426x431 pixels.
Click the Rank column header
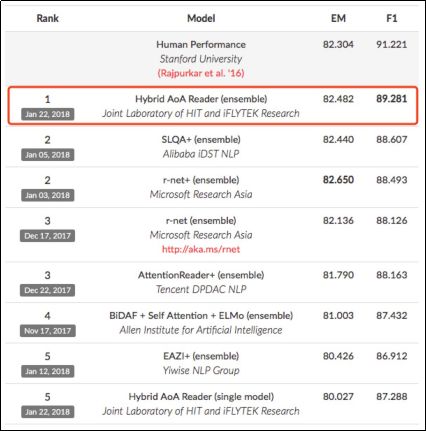(x=47, y=18)
